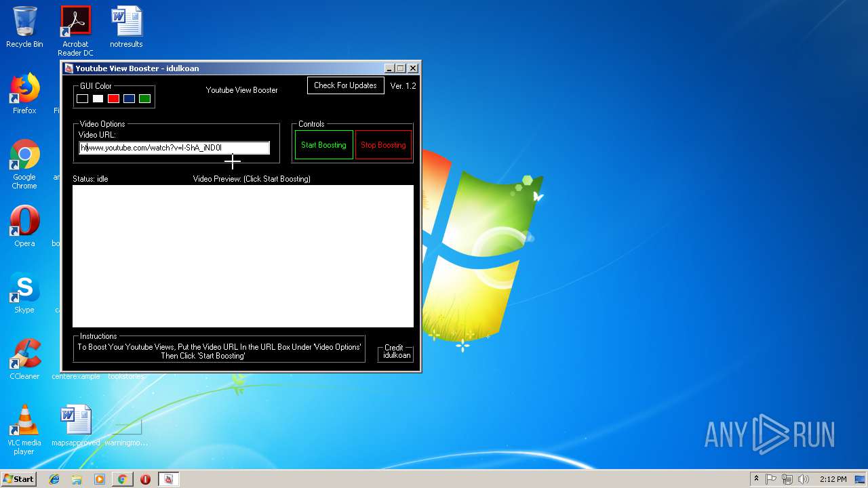
Task: Click the Check For Updates button
Action: [345, 85]
